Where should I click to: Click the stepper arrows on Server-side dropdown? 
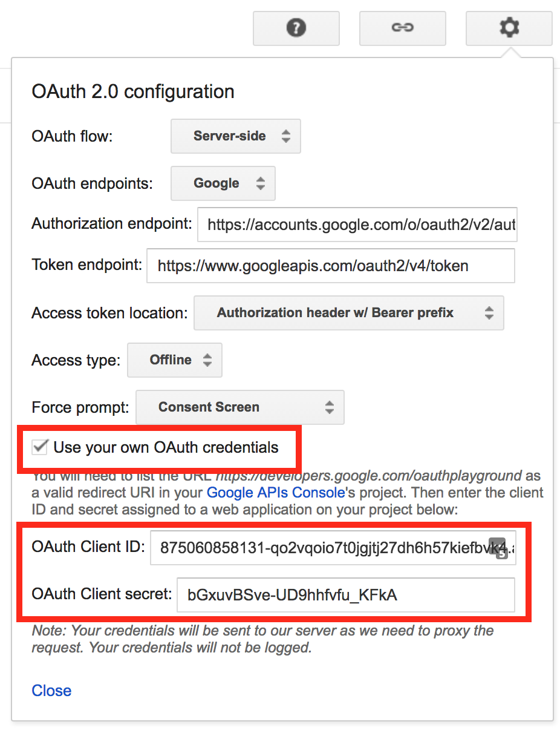(285, 136)
